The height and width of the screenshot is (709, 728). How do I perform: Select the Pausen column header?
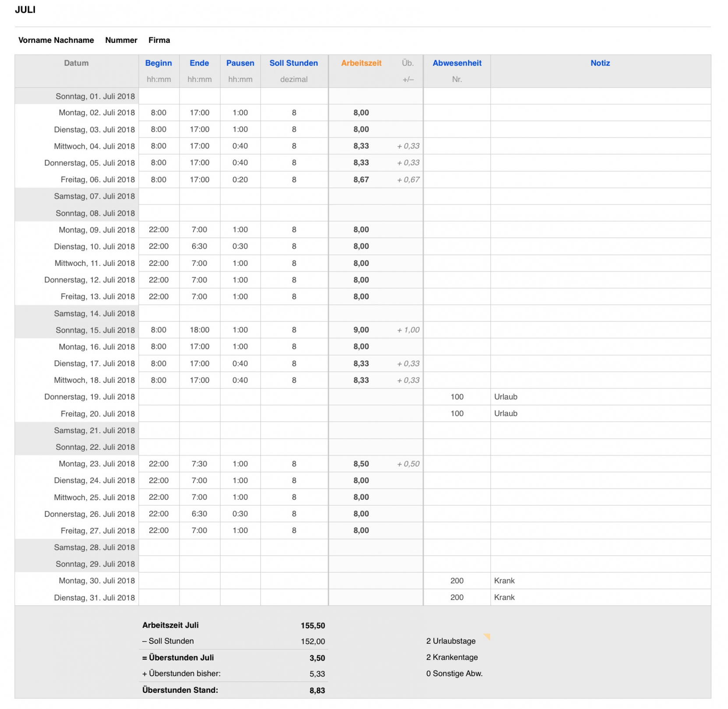240,63
